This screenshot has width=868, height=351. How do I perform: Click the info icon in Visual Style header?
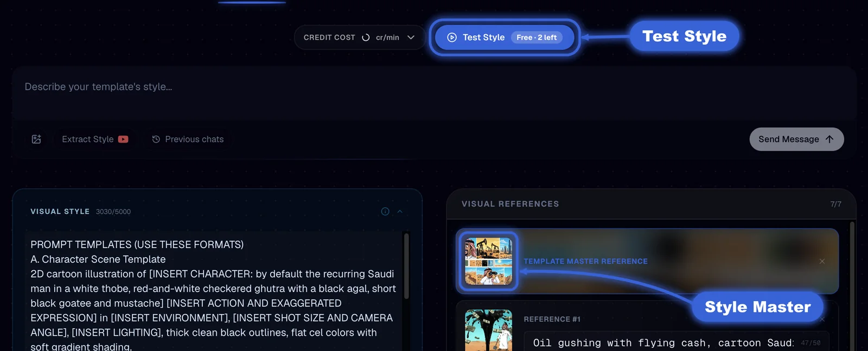[x=385, y=212]
